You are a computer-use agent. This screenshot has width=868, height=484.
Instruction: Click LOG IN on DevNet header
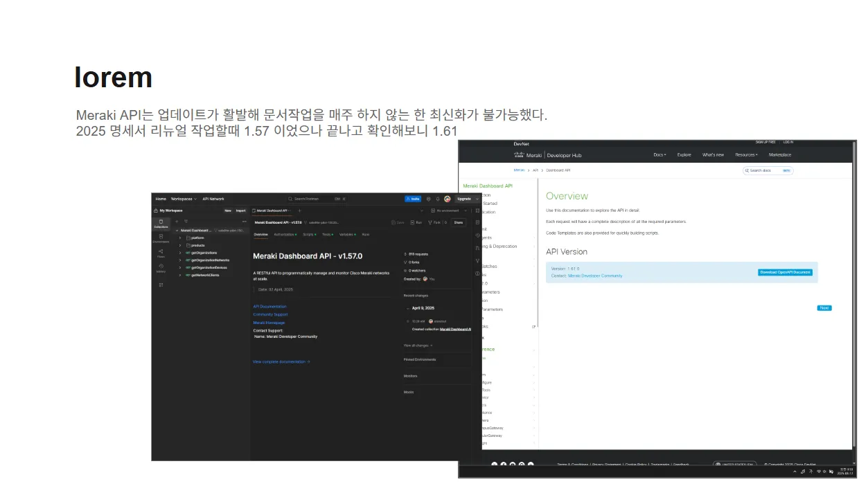tap(788, 142)
